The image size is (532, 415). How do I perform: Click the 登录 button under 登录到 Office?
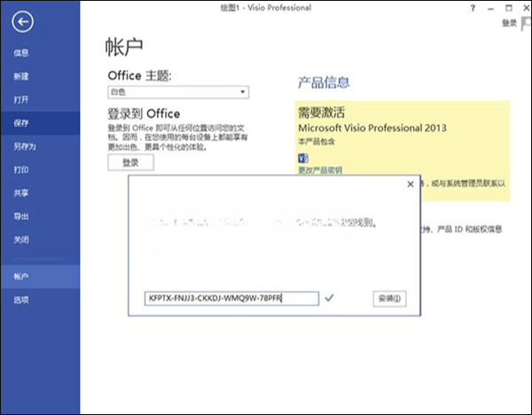130,163
